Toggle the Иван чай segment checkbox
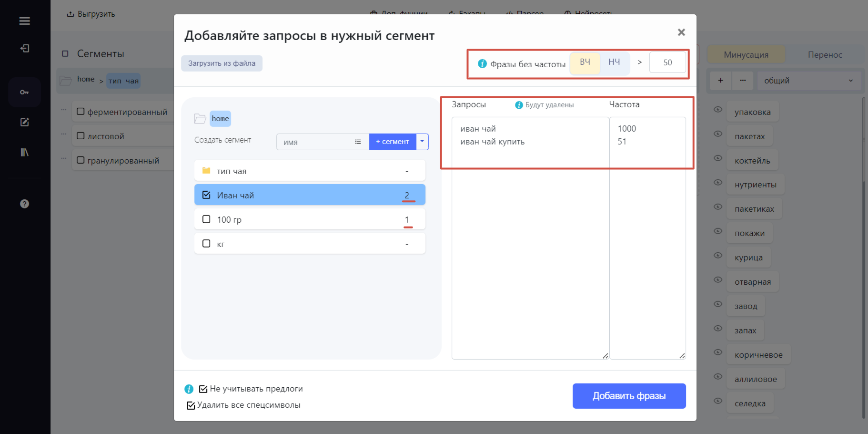This screenshot has width=868, height=434. 206,195
